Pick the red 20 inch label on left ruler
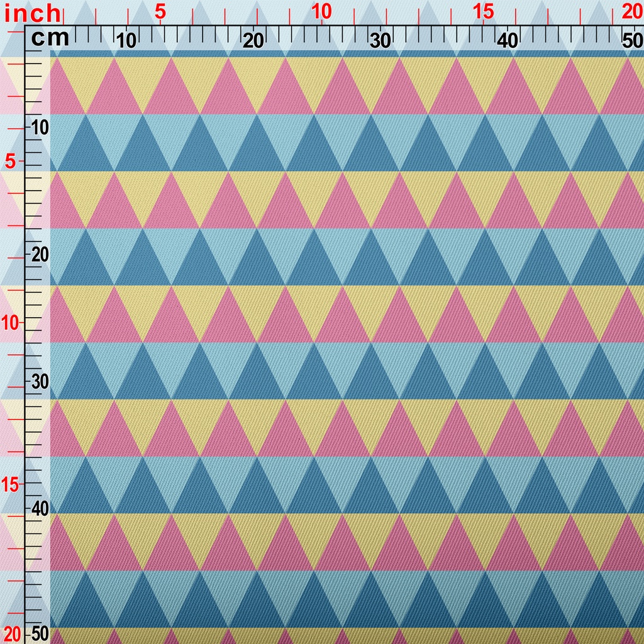644x644 pixels. [x=12, y=633]
